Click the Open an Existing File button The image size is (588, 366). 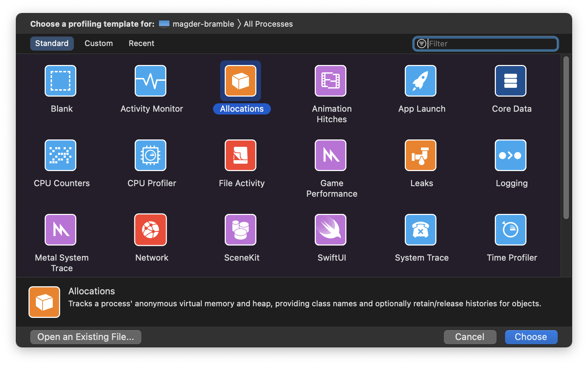(86, 337)
